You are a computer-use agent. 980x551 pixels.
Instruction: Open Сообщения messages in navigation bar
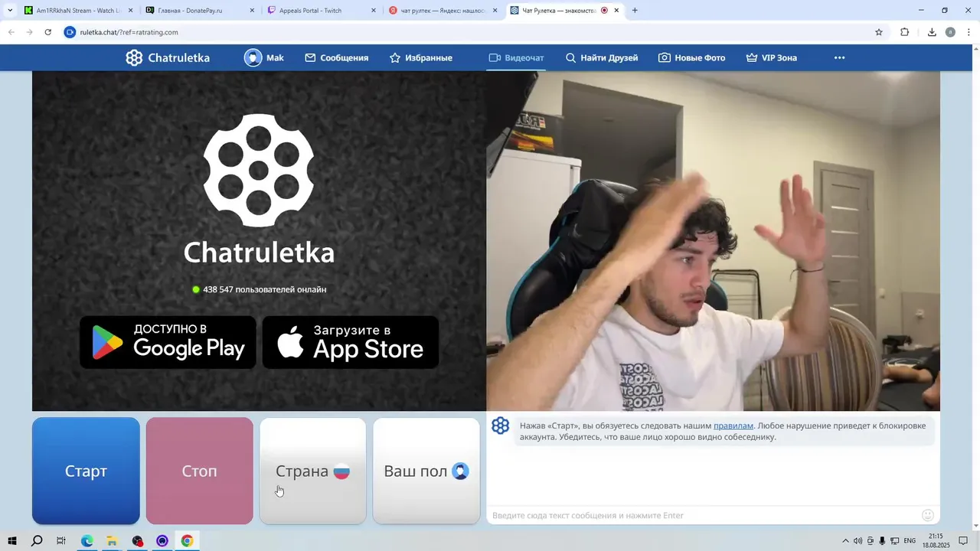(336, 57)
